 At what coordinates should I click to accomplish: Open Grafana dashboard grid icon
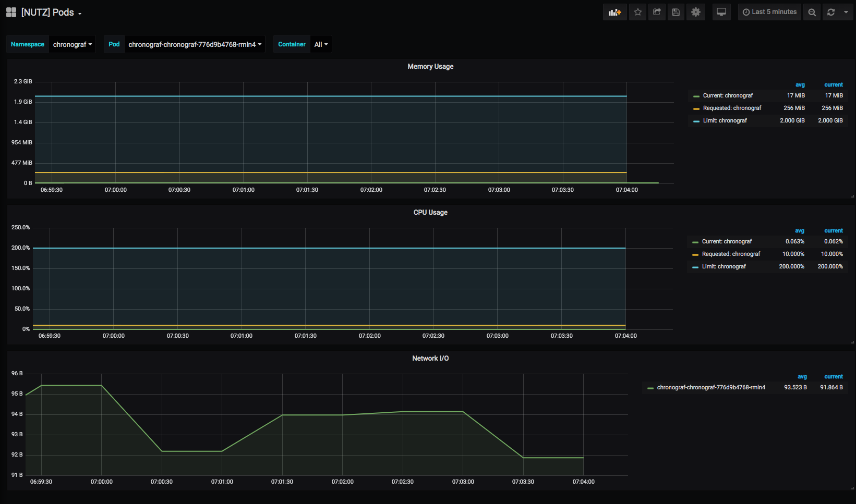coord(11,13)
